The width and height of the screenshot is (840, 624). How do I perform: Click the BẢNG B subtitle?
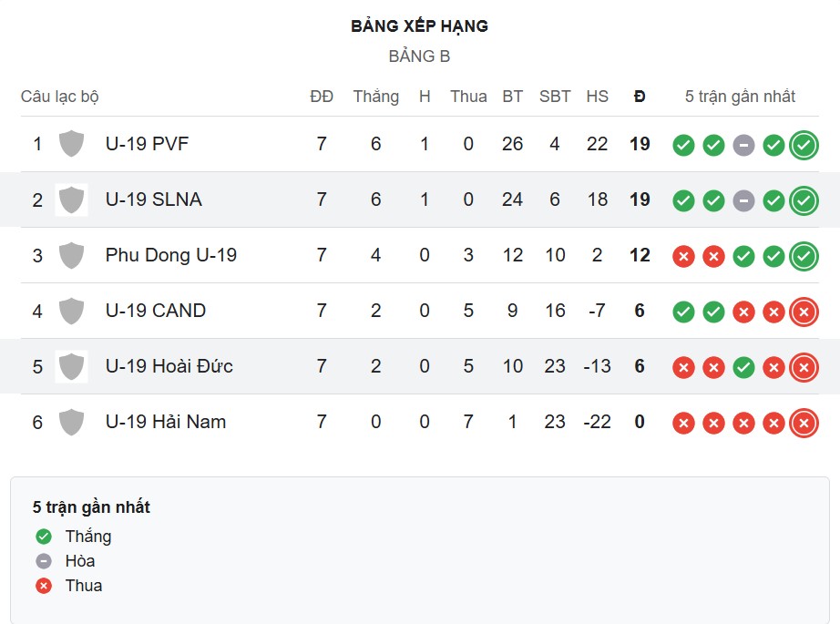pyautogui.click(x=420, y=56)
